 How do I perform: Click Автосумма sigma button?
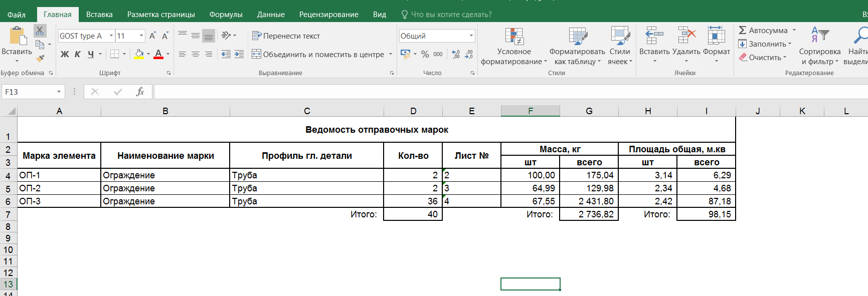(763, 31)
